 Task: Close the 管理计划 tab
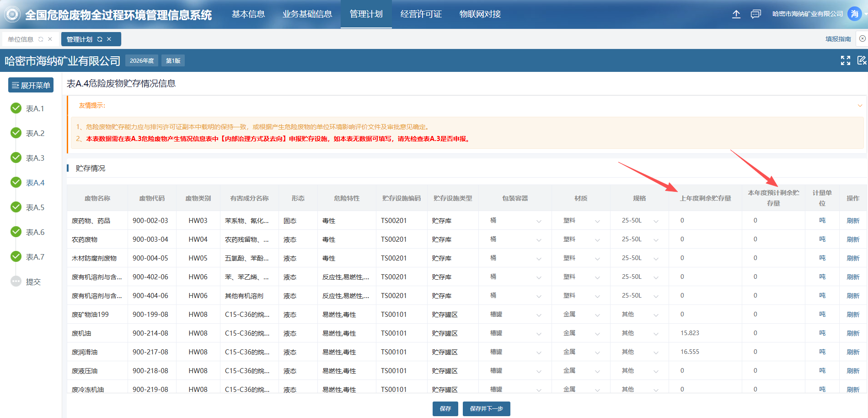click(109, 39)
